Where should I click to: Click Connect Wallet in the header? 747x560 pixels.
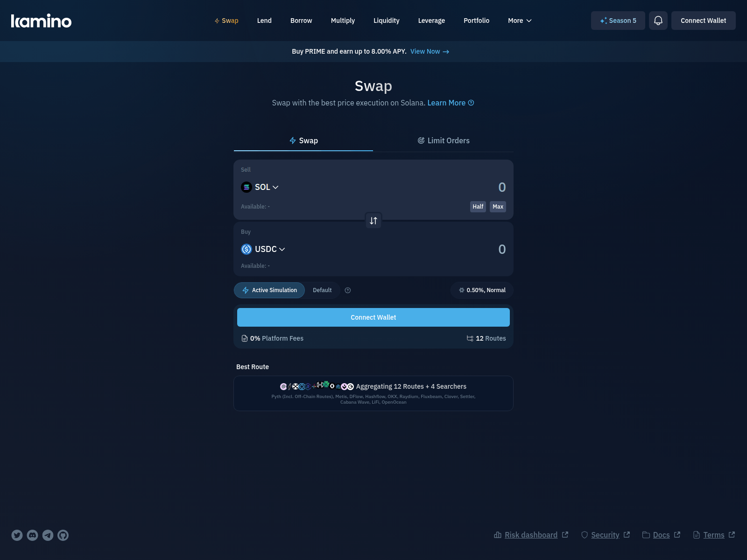703,21
